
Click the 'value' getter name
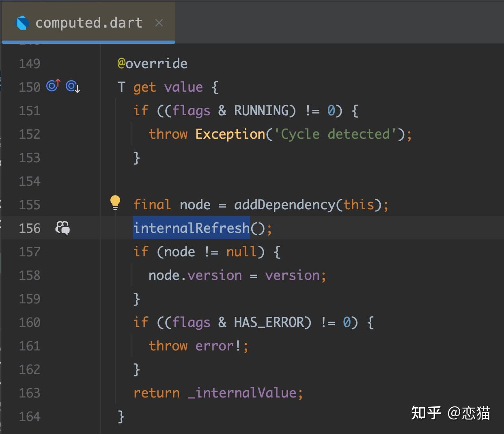click(183, 87)
